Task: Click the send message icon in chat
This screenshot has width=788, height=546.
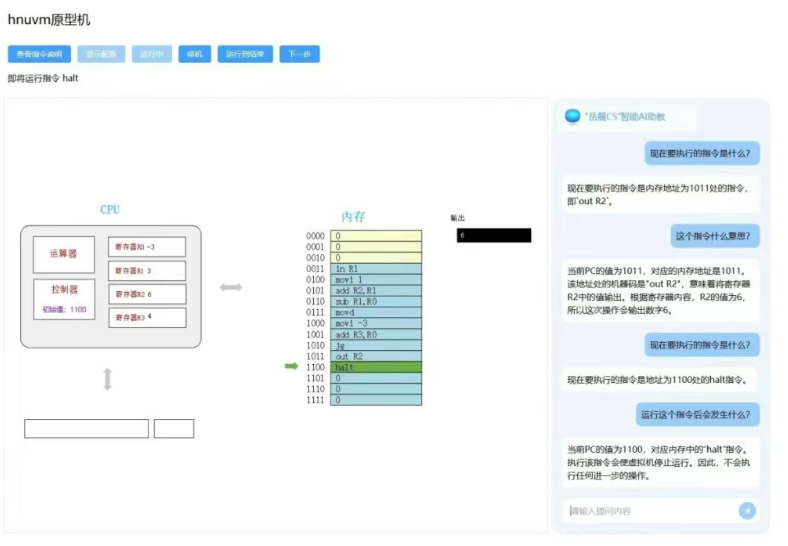Action: pos(747,511)
